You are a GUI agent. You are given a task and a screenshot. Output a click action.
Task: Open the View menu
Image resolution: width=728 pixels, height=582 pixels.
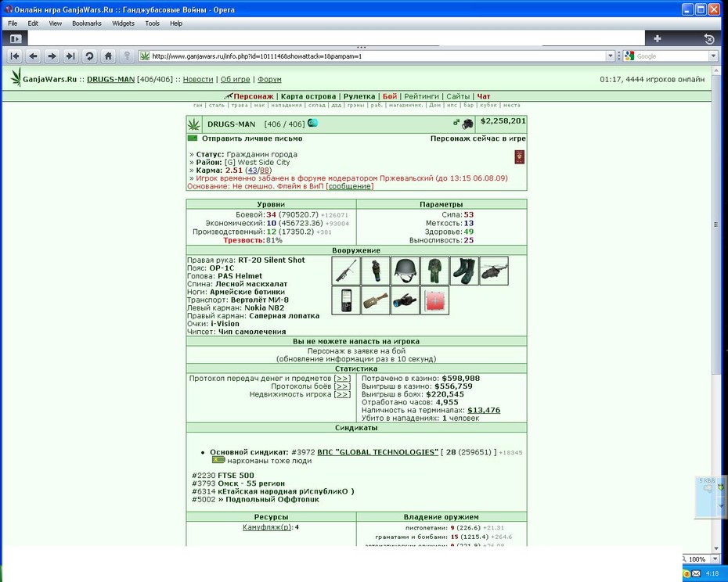pyautogui.click(x=56, y=23)
